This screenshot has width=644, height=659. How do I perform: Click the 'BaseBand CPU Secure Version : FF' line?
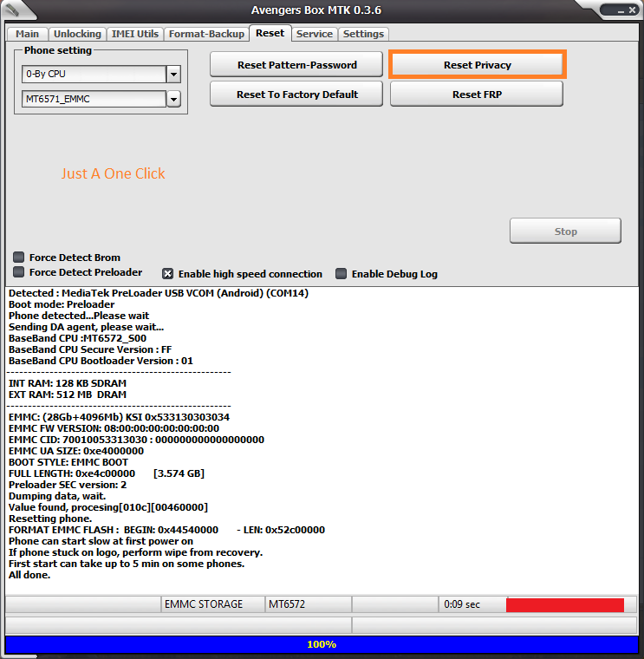coord(90,349)
